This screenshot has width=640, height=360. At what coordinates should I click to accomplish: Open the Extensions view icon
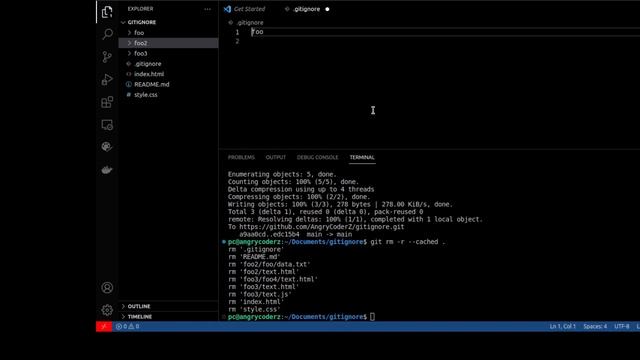click(107, 102)
